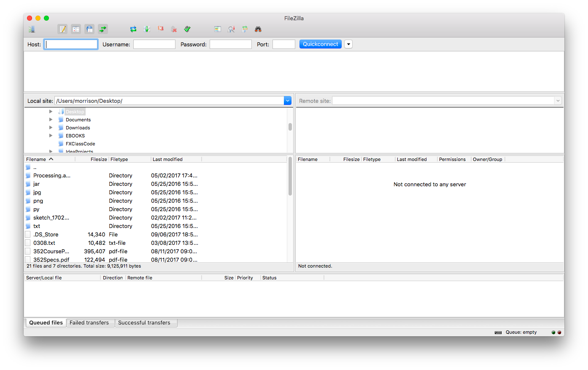This screenshot has width=588, height=370.
Task: Expand the Desktop tree node
Action: 51,112
